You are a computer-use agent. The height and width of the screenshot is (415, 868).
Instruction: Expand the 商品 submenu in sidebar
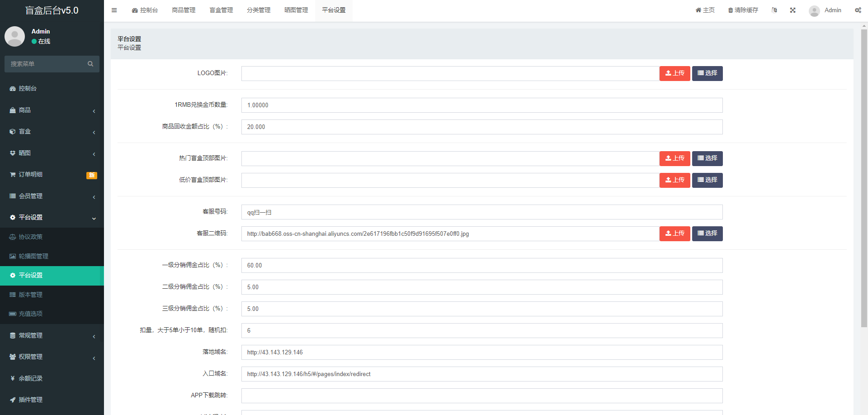point(25,110)
